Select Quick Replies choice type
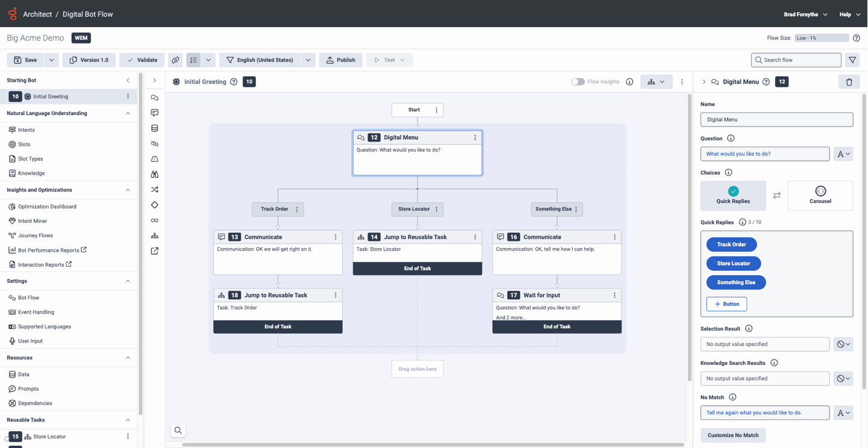Image resolution: width=868 pixels, height=448 pixels. coord(733,196)
